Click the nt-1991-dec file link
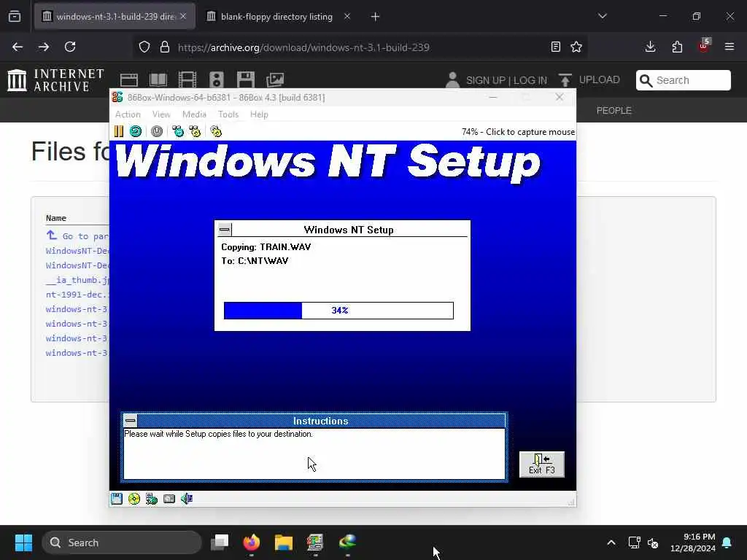This screenshot has height=560, width=747. 77,295
